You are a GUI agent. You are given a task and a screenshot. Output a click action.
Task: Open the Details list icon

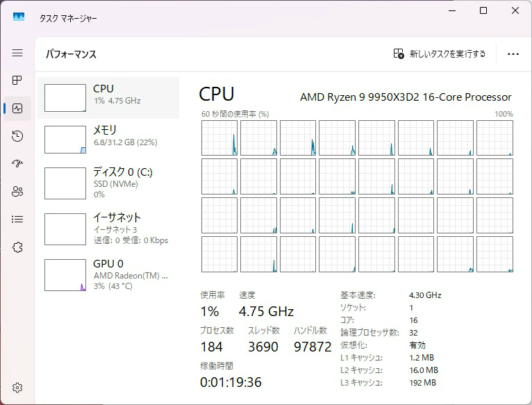[17, 220]
